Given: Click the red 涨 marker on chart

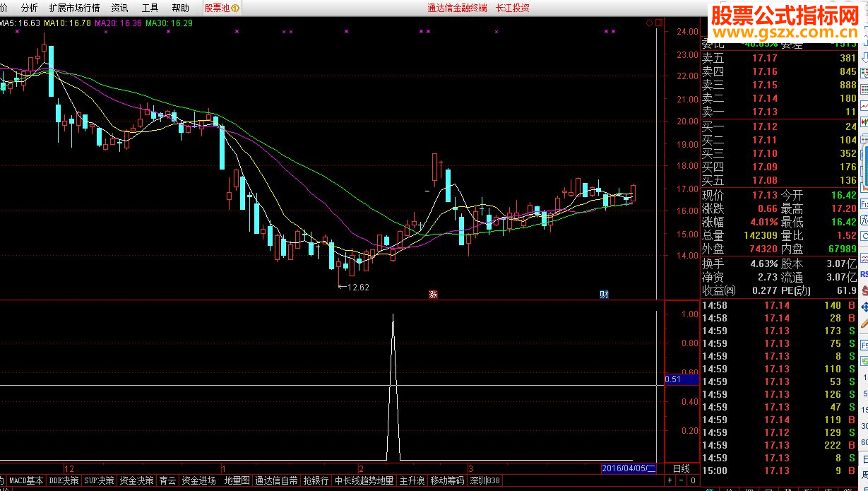Looking at the screenshot, I should pyautogui.click(x=433, y=294).
